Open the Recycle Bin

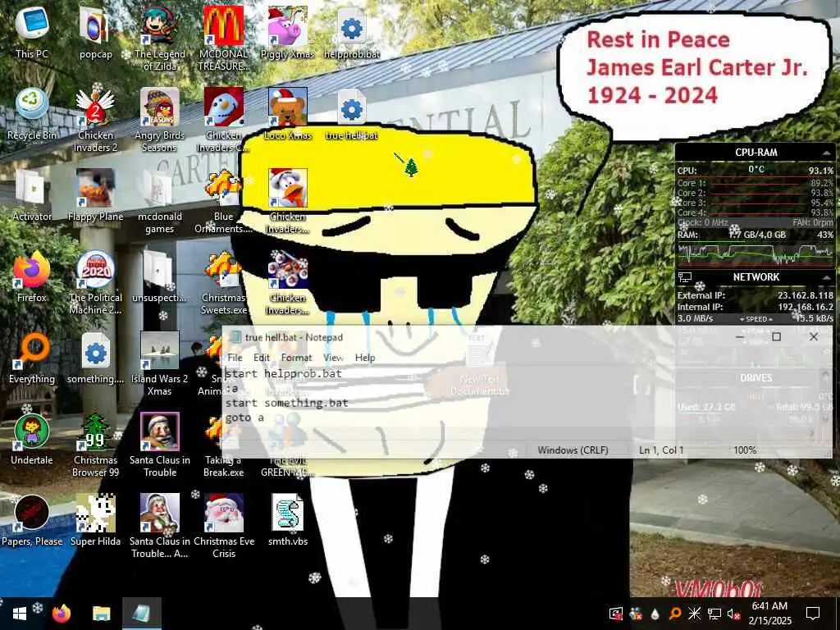(32, 113)
